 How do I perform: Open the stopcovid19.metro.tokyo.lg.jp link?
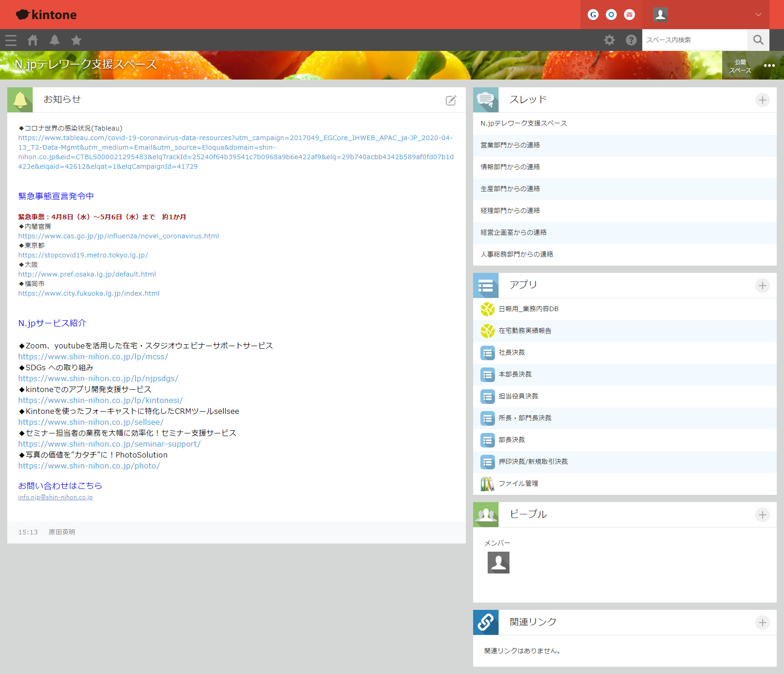coord(83,255)
